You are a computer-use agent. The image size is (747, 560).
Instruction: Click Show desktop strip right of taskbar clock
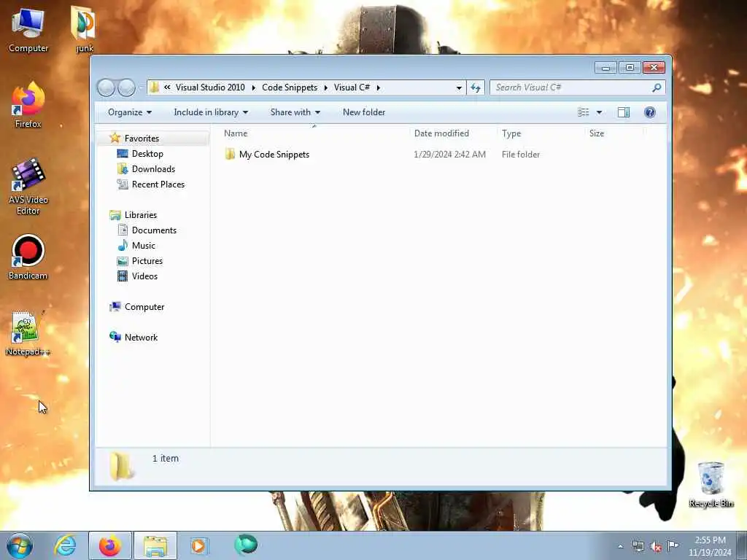pyautogui.click(x=743, y=545)
